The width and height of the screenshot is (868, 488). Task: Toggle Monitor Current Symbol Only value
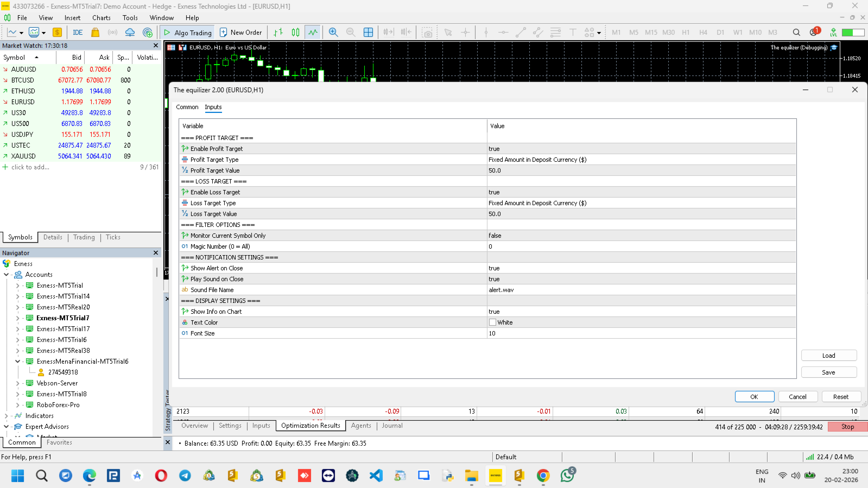pyautogui.click(x=642, y=236)
